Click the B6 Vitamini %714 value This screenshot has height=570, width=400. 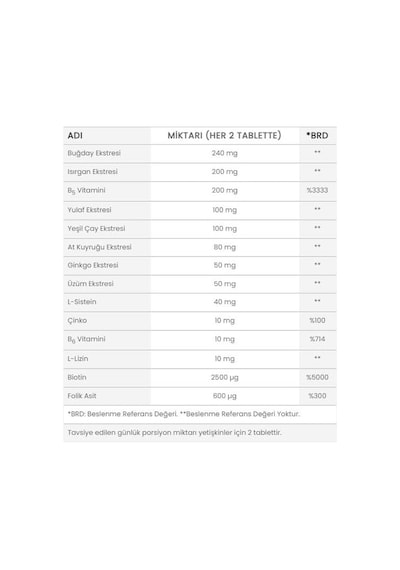coord(317,339)
